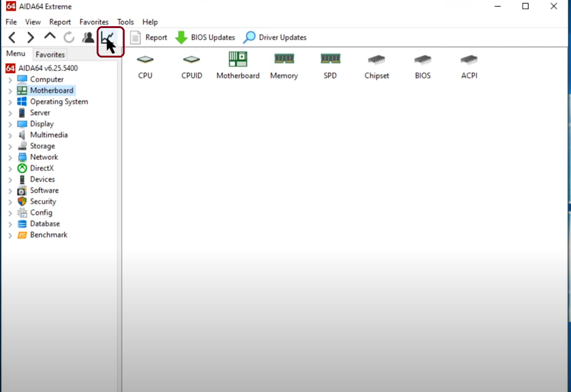
Task: Click the AIDA64 logo in title bar
Action: pyautogui.click(x=11, y=6)
